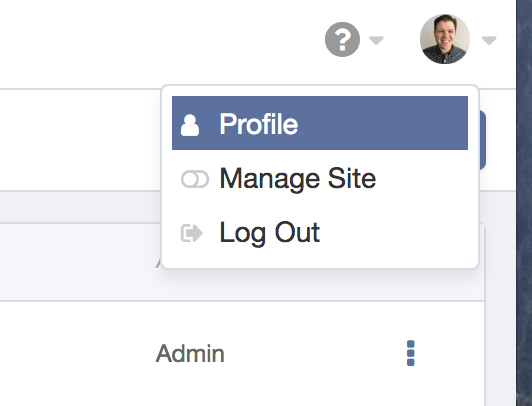This screenshot has width=532, height=406.
Task: Open the three-dot menu in Admin row
Action: [411, 353]
